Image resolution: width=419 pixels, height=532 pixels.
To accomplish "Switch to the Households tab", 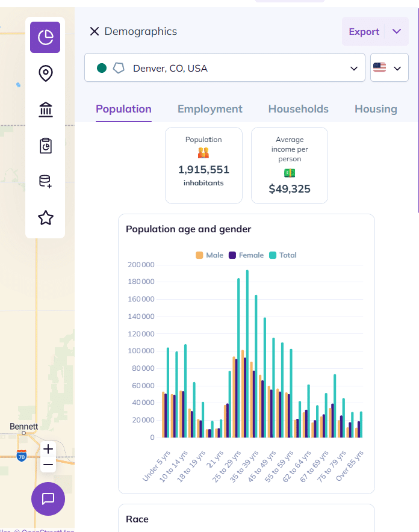I will (x=298, y=109).
